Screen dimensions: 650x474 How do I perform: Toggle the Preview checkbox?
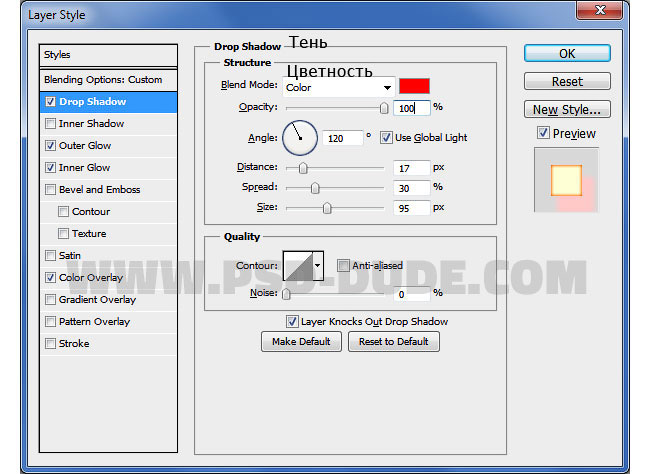point(543,133)
